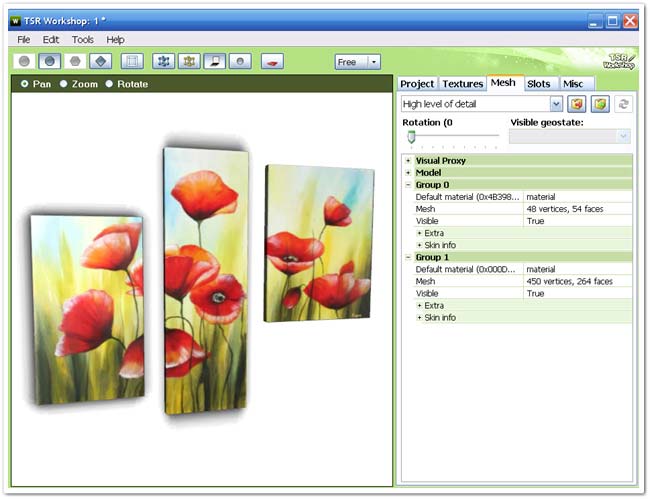
Task: Select the Zoom radio button
Action: pos(64,84)
